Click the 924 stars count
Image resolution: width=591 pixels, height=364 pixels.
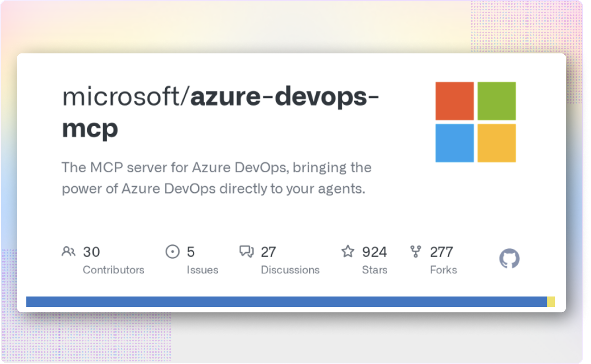coord(374,252)
